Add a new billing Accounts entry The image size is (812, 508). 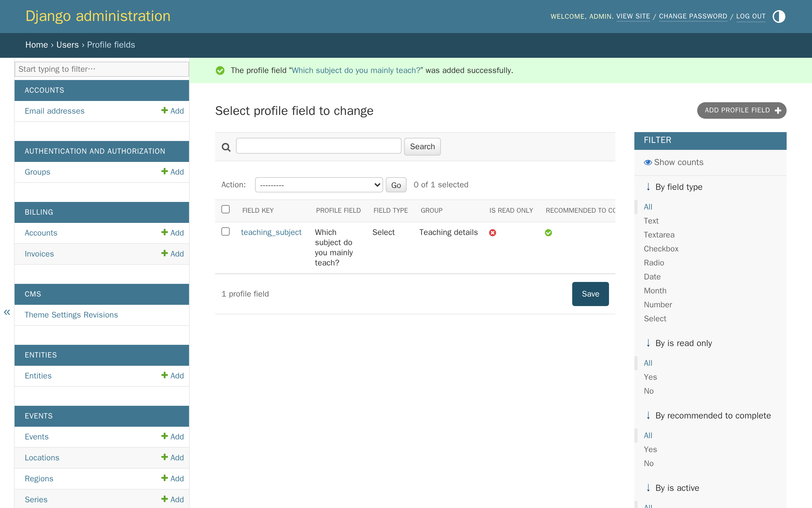click(x=173, y=233)
